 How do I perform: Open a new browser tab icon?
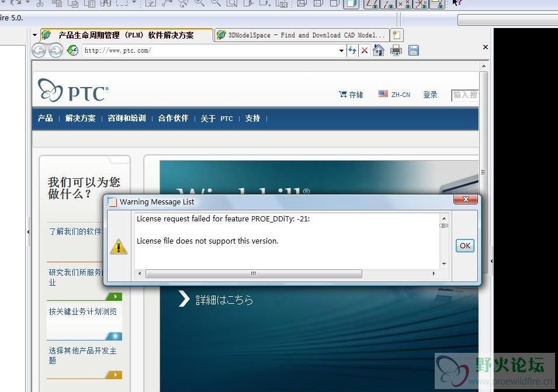[x=397, y=35]
